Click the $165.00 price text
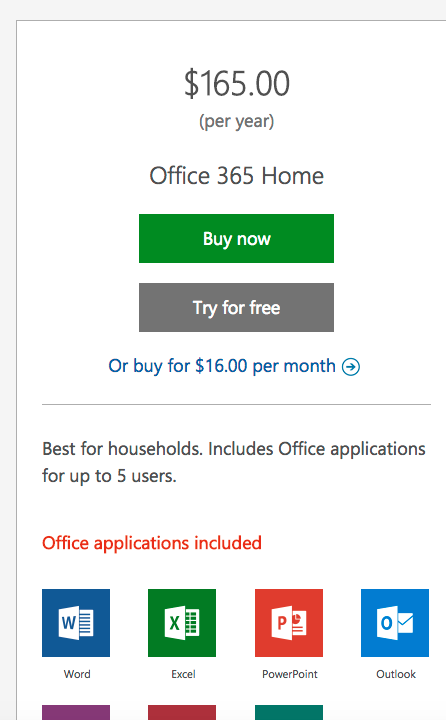The width and height of the screenshot is (446, 720). pyautogui.click(x=237, y=83)
